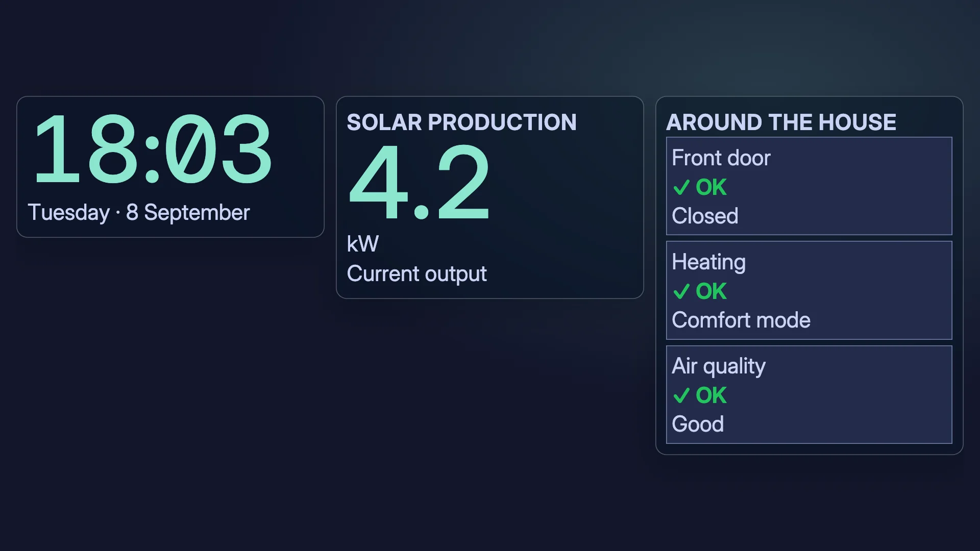The image size is (980, 551).
Task: Select the Current output caption
Action: [416, 274]
